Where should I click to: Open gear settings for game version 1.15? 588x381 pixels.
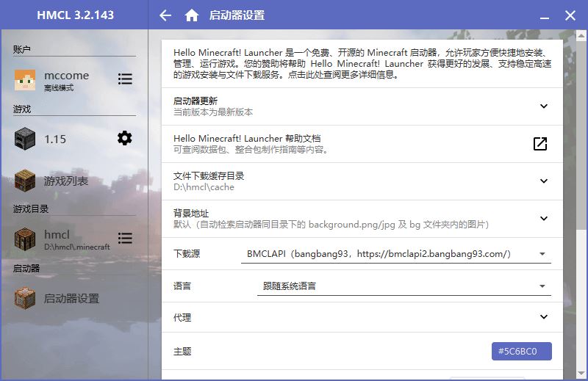pyautogui.click(x=125, y=138)
